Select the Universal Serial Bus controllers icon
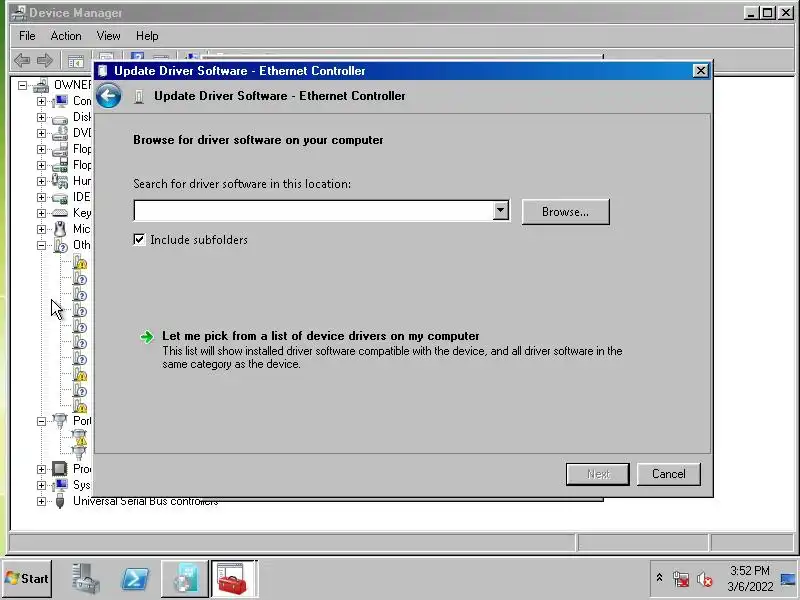The image size is (800, 600). tap(60, 501)
